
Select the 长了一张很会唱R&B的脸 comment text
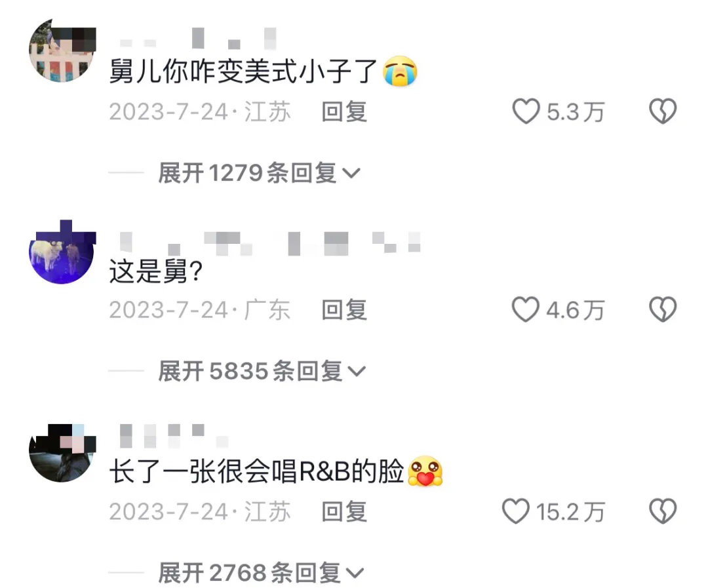pos(276,471)
